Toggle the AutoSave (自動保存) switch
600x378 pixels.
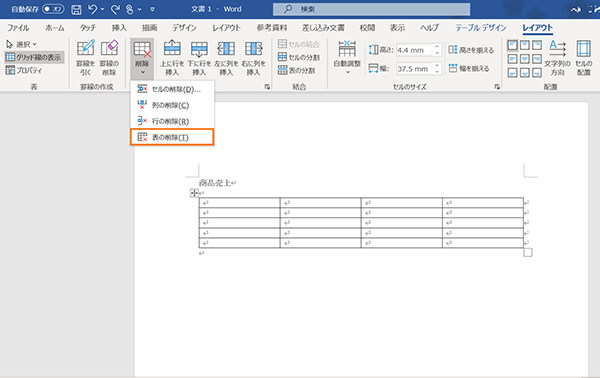point(53,9)
